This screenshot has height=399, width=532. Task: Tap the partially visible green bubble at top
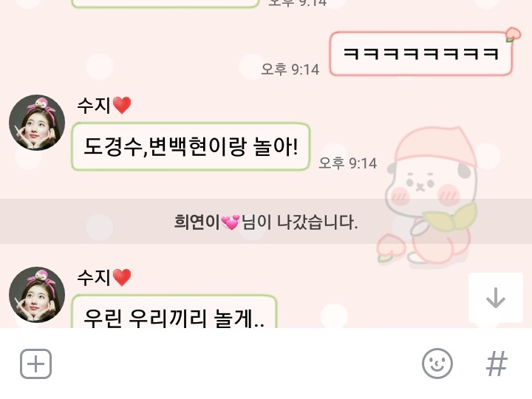pyautogui.click(x=166, y=4)
